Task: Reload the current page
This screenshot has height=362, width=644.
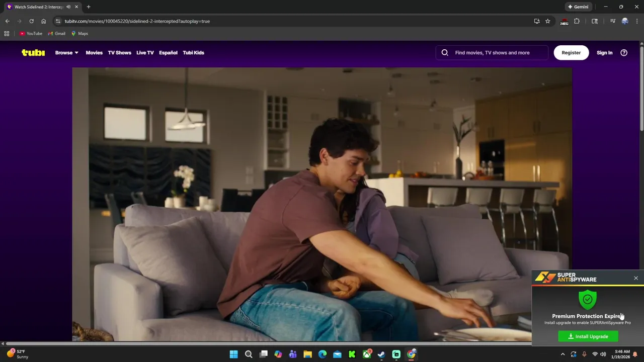Action: coord(31,21)
